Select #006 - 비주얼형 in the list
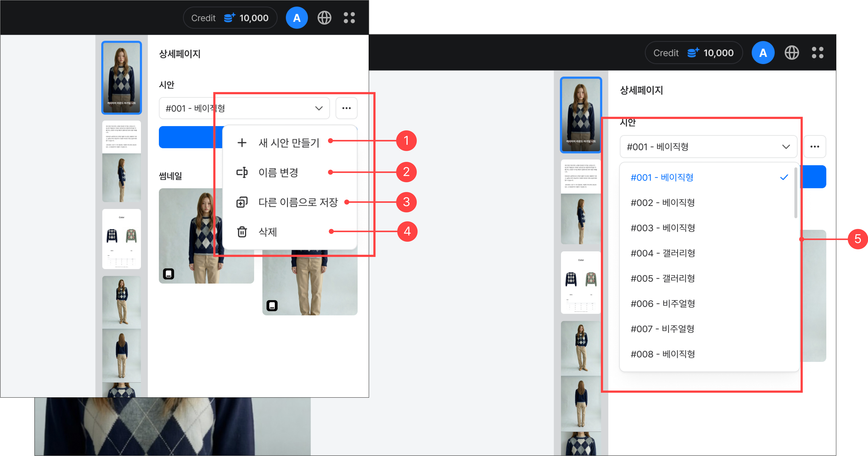This screenshot has height=456, width=868. [x=708, y=304]
